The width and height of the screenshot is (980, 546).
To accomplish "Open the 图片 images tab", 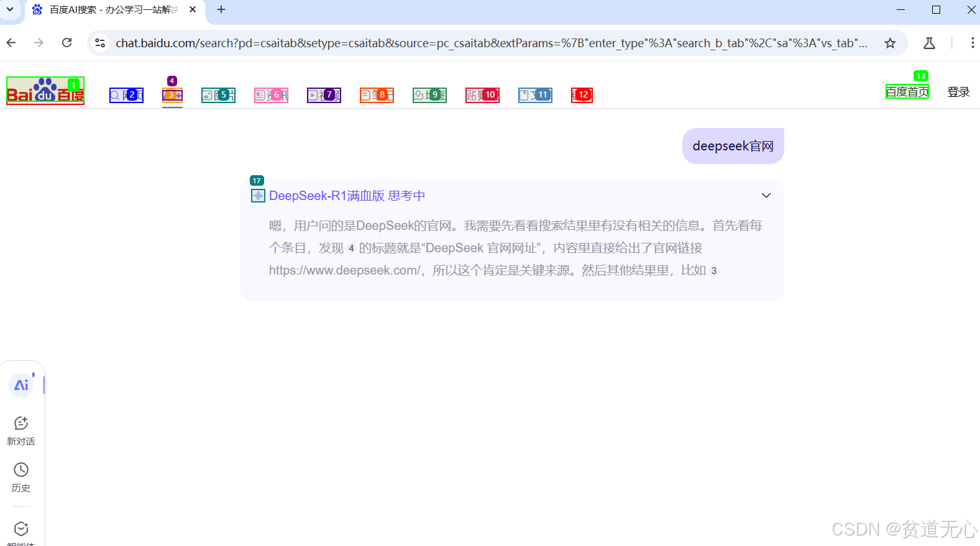I will click(218, 95).
